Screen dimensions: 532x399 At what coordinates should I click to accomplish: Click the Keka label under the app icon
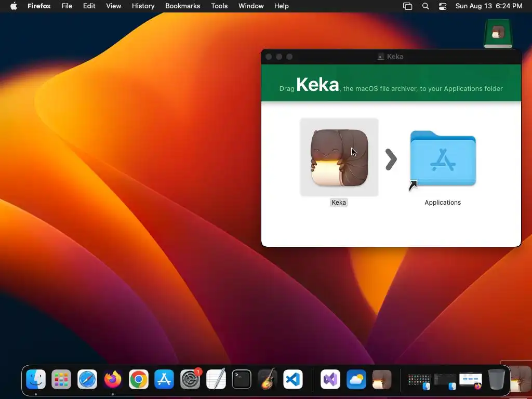pyautogui.click(x=339, y=203)
